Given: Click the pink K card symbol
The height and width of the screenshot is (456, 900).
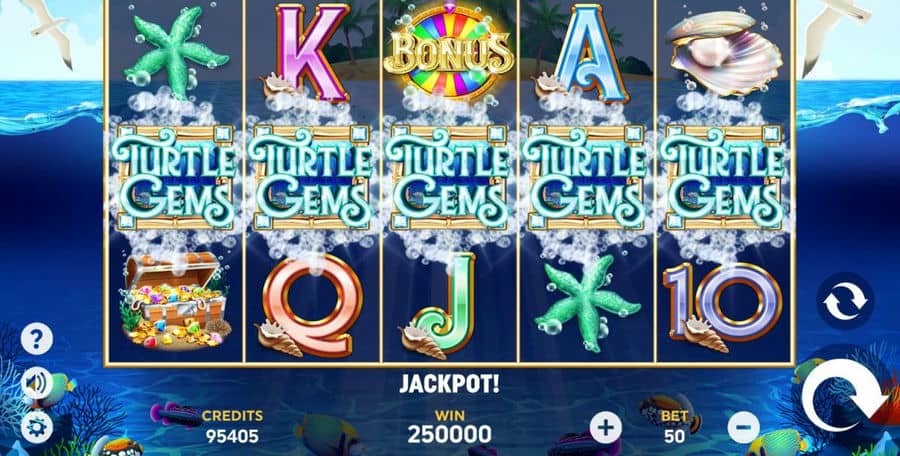Looking at the screenshot, I should tap(307, 53).
